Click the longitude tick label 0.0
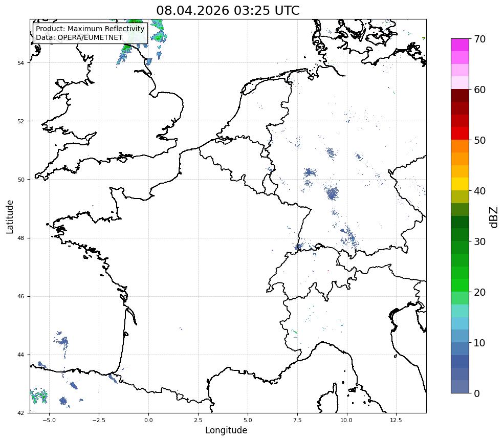504x440 pixels. tap(148, 420)
